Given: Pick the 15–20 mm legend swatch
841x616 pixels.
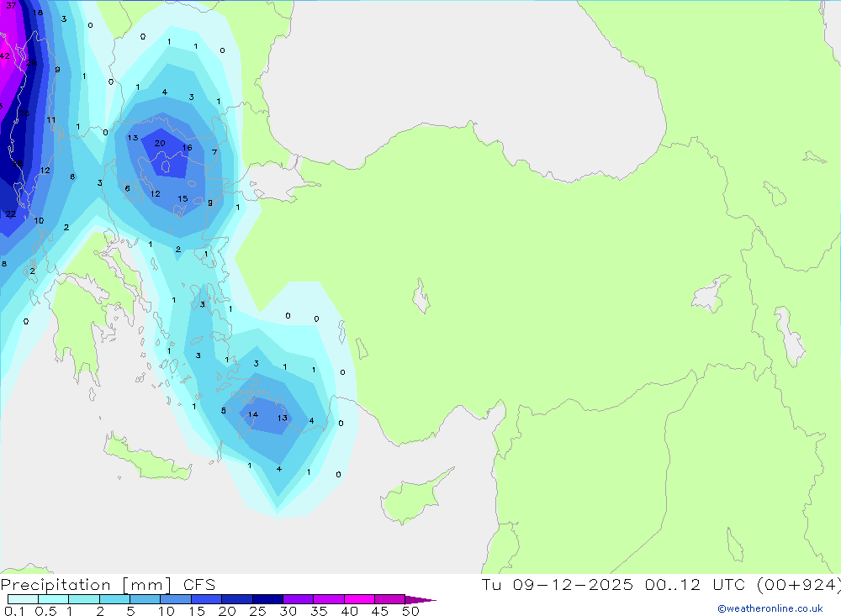Looking at the screenshot, I should click(x=206, y=599).
